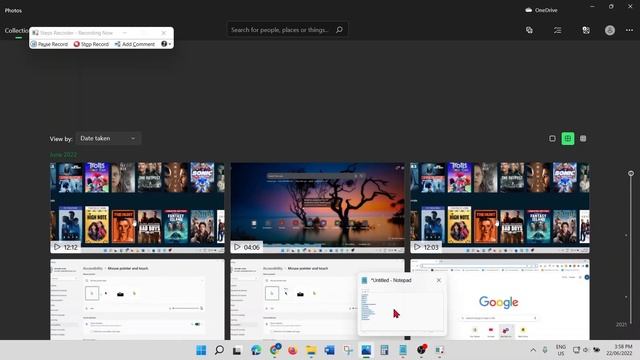Image resolution: width=640 pixels, height=360 pixels.
Task: Open Word from the taskbar
Action: coord(329,350)
